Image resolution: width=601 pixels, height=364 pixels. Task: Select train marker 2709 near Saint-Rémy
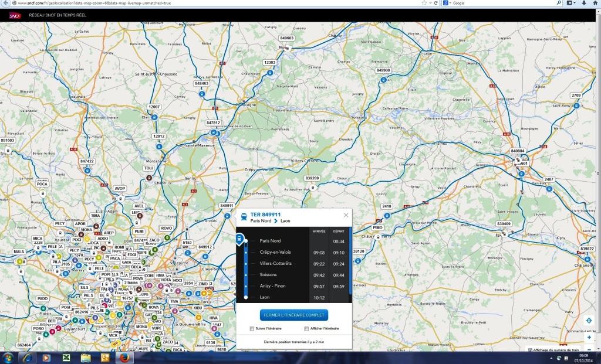click(576, 96)
